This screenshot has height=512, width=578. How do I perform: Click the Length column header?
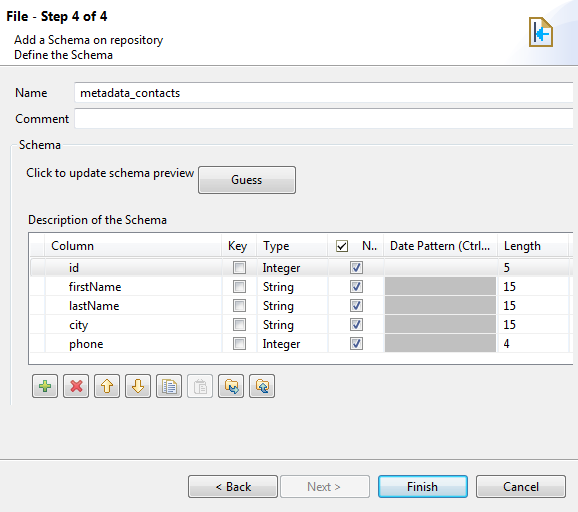point(533,246)
